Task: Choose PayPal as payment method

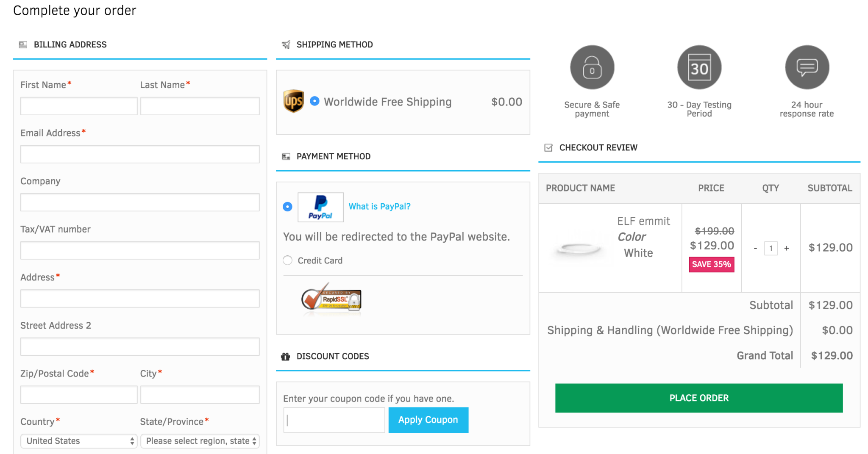Action: tap(287, 207)
